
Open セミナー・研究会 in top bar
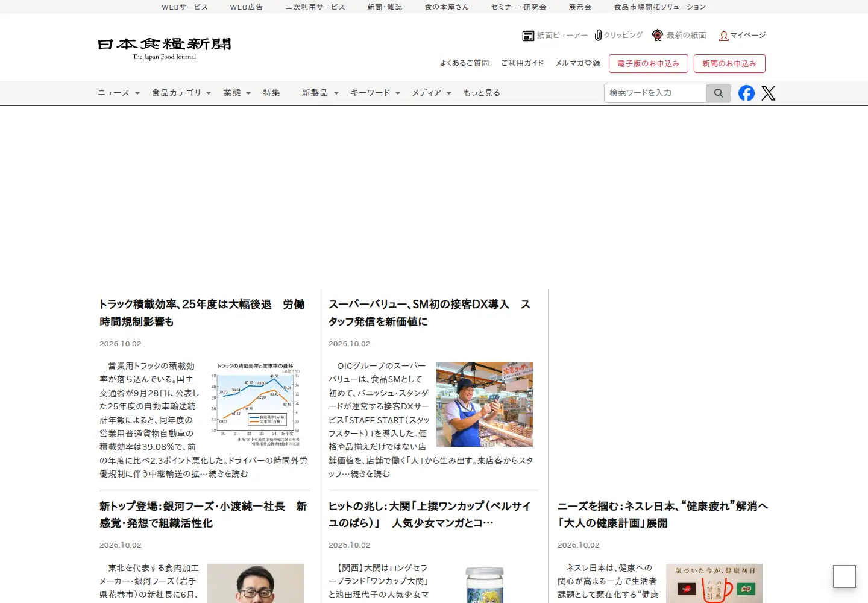pos(518,7)
